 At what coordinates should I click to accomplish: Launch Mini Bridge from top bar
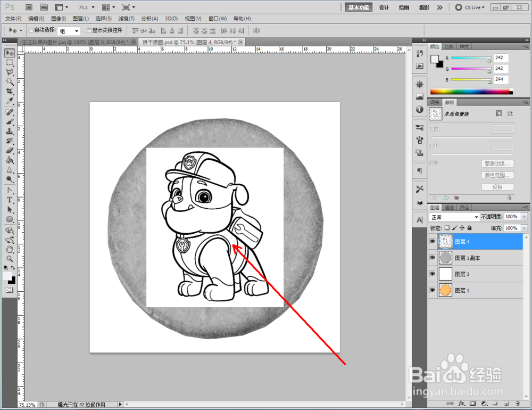44,7
